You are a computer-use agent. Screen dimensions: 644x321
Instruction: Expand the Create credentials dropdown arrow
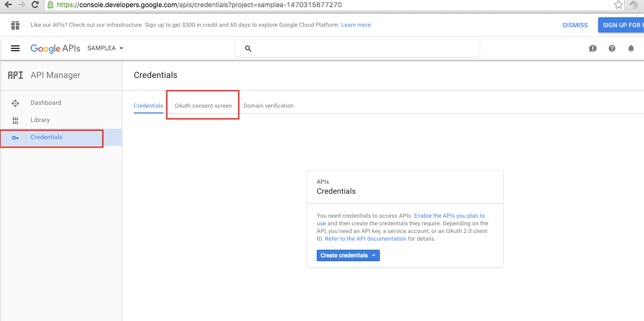pos(374,255)
